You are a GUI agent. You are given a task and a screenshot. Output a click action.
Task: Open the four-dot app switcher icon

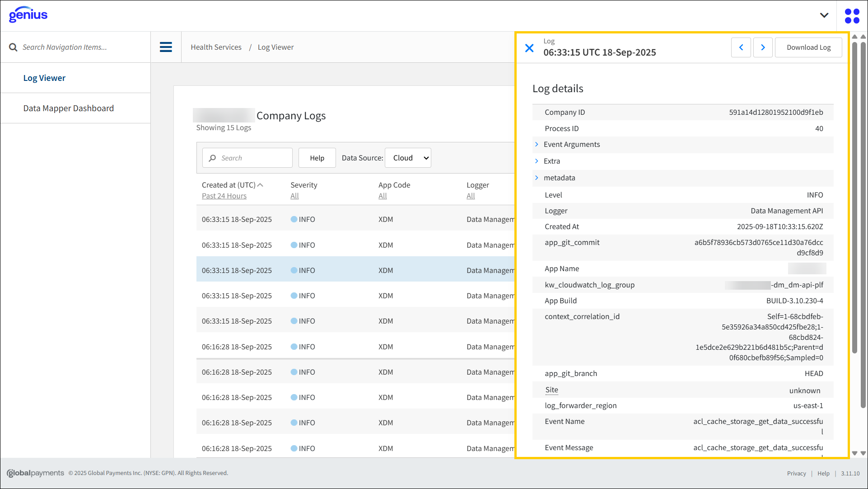coord(852,16)
